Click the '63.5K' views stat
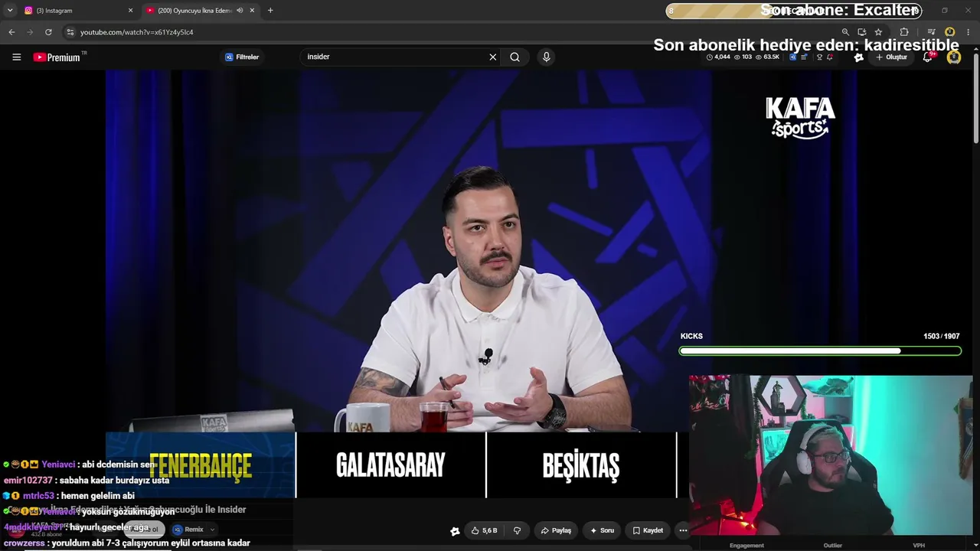This screenshot has height=551, width=980. click(768, 57)
